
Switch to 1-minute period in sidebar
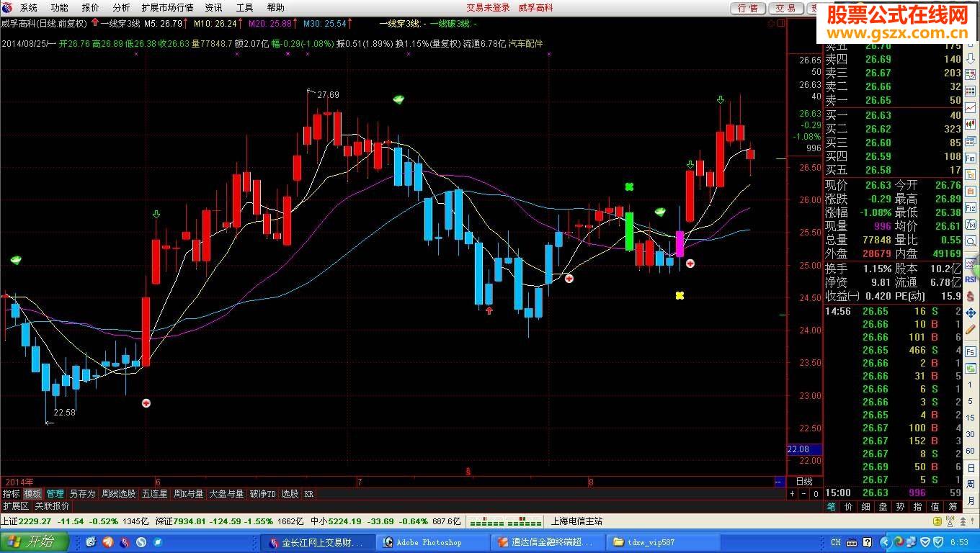pyautogui.click(x=971, y=385)
